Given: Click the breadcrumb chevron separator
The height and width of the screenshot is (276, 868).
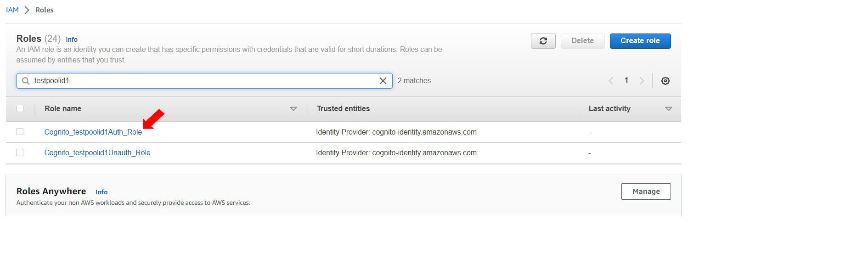Looking at the screenshot, I should (27, 10).
